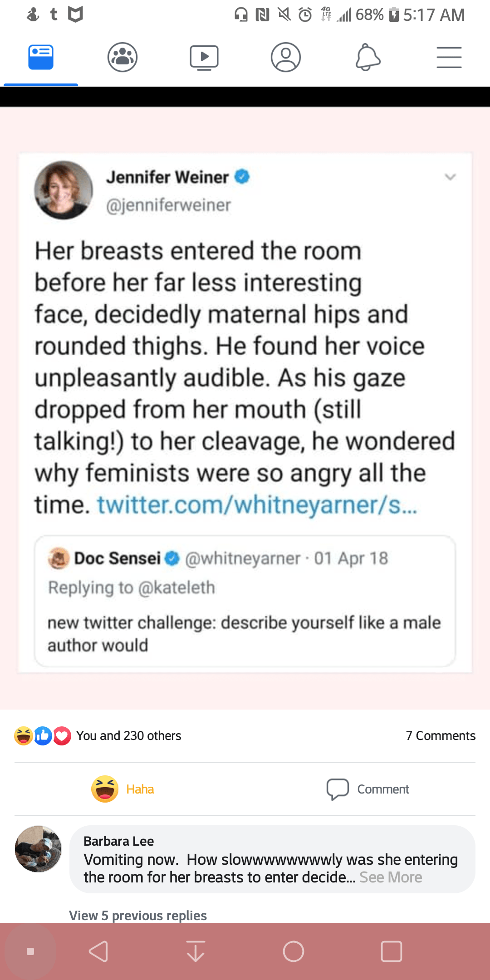View the post reaction emoji list
Screen dimensions: 490x980
click(43, 736)
